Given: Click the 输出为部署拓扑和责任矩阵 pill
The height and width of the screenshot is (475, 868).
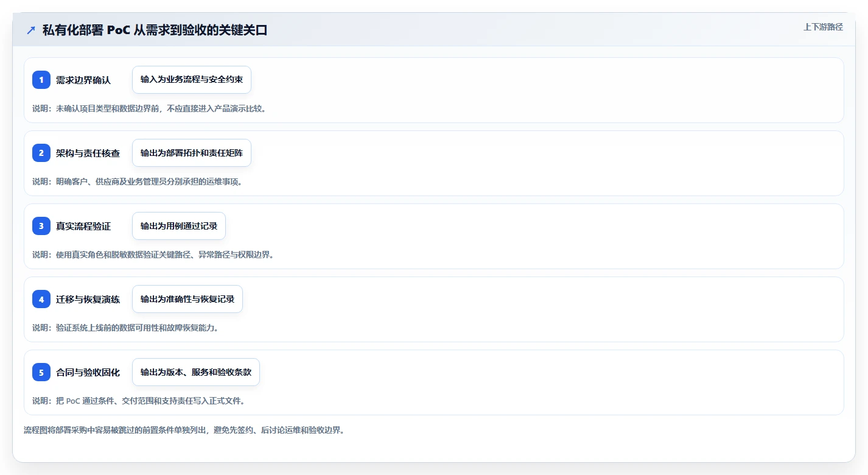Looking at the screenshot, I should click(192, 153).
